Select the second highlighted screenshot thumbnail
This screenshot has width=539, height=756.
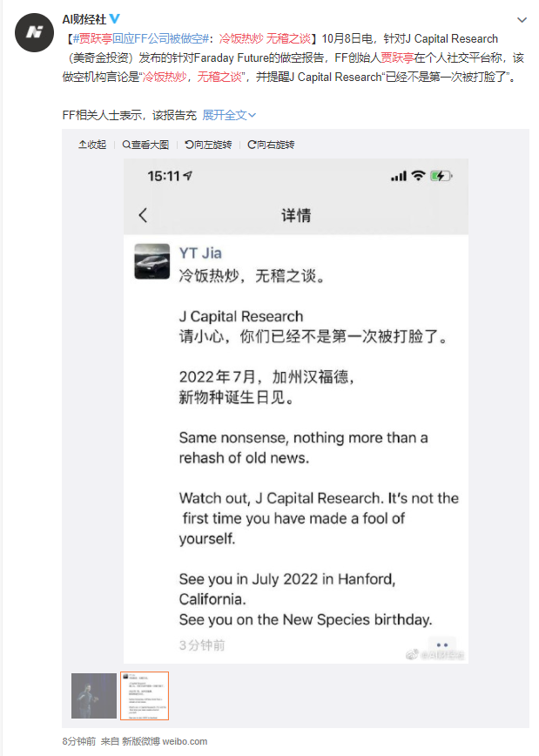pyautogui.click(x=144, y=696)
